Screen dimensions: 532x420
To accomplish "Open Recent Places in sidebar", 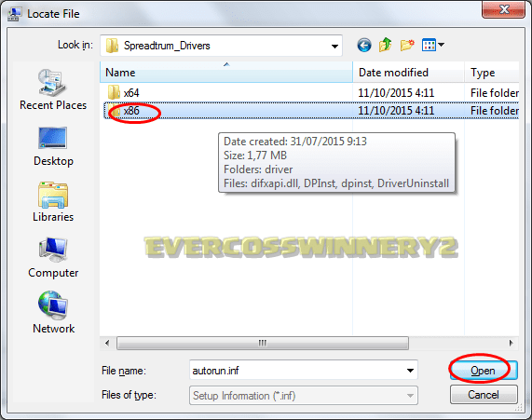I will coord(53,89).
